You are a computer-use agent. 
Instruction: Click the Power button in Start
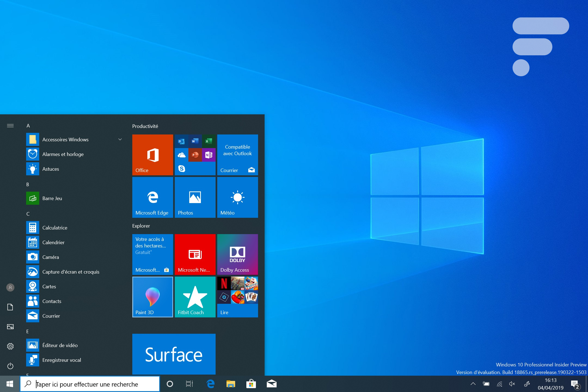click(x=10, y=366)
